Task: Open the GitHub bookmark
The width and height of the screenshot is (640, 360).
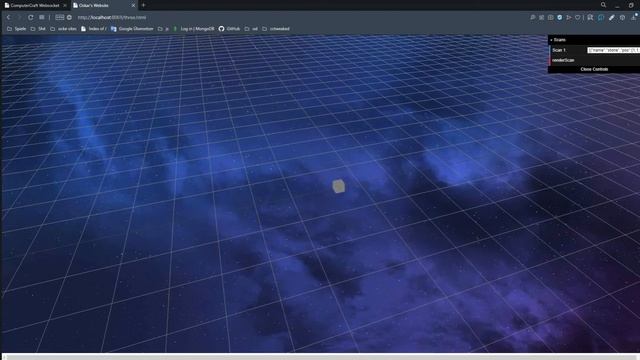Action: tap(229, 29)
